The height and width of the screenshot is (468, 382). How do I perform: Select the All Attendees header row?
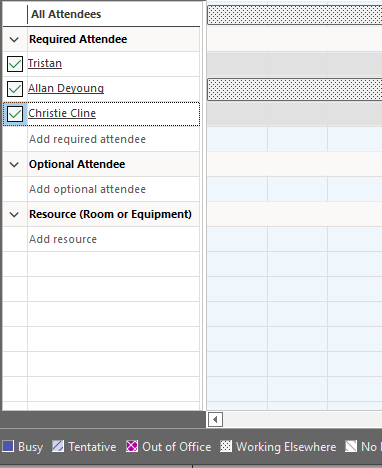click(101, 14)
